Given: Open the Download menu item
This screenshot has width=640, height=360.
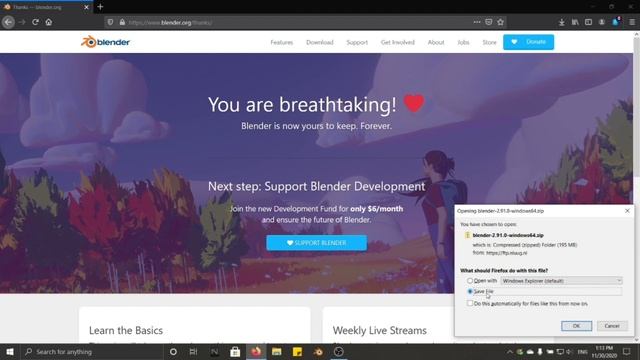Looking at the screenshot, I should pyautogui.click(x=320, y=42).
